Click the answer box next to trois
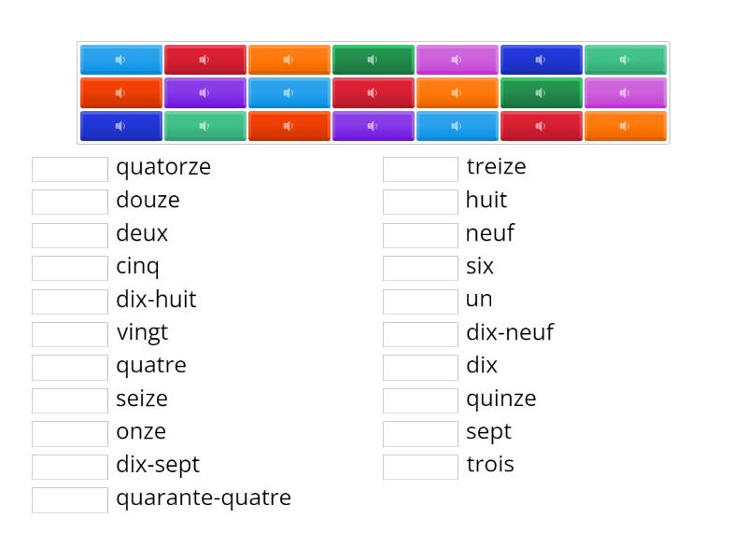Viewport: 747px width, 560px height. pyautogui.click(x=420, y=466)
